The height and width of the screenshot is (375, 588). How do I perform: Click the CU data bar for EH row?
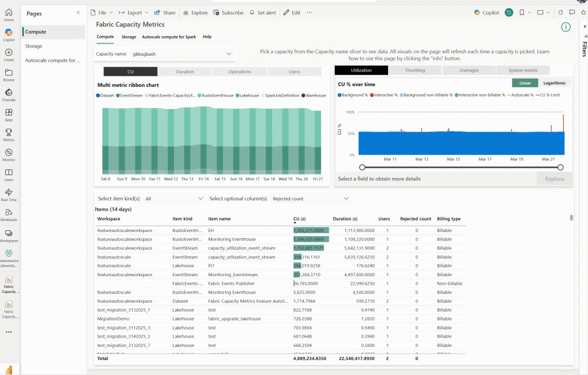[x=311, y=230]
